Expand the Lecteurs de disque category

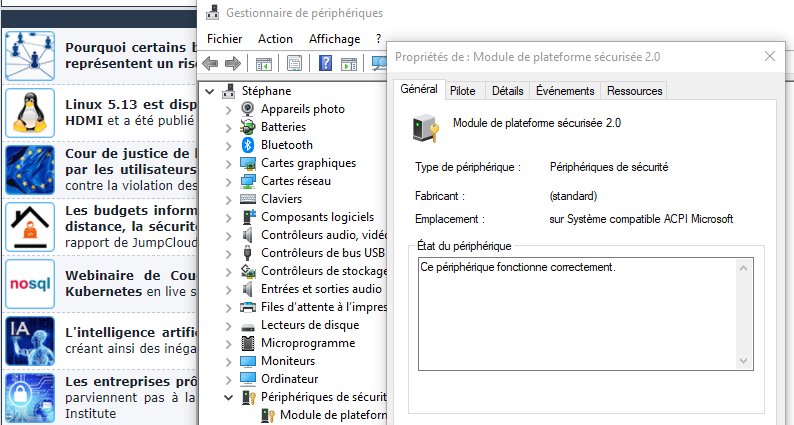229,326
